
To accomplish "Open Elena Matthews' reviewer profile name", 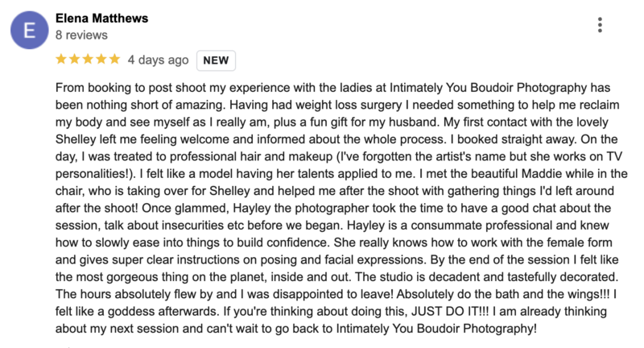I will click(102, 18).
